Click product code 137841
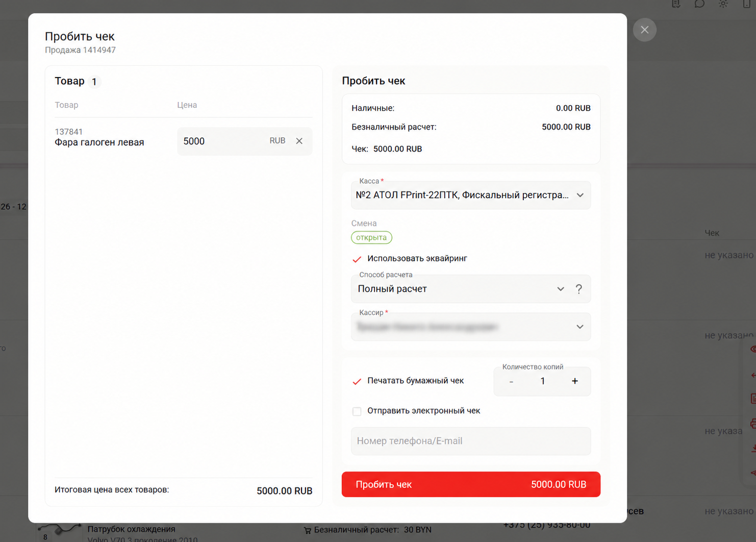The width and height of the screenshot is (756, 542). pyautogui.click(x=69, y=132)
